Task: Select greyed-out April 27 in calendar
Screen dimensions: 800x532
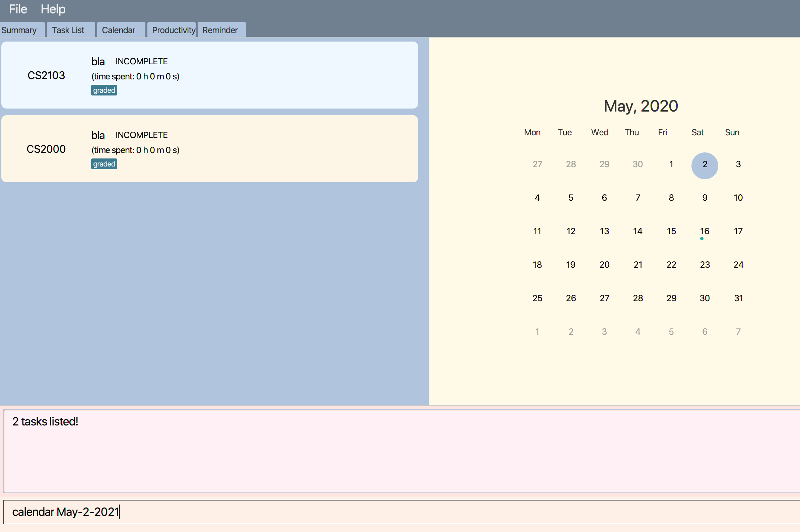Action: (537, 164)
